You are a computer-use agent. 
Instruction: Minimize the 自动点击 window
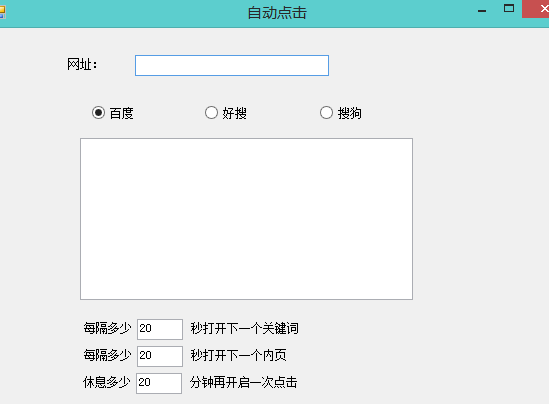482,10
